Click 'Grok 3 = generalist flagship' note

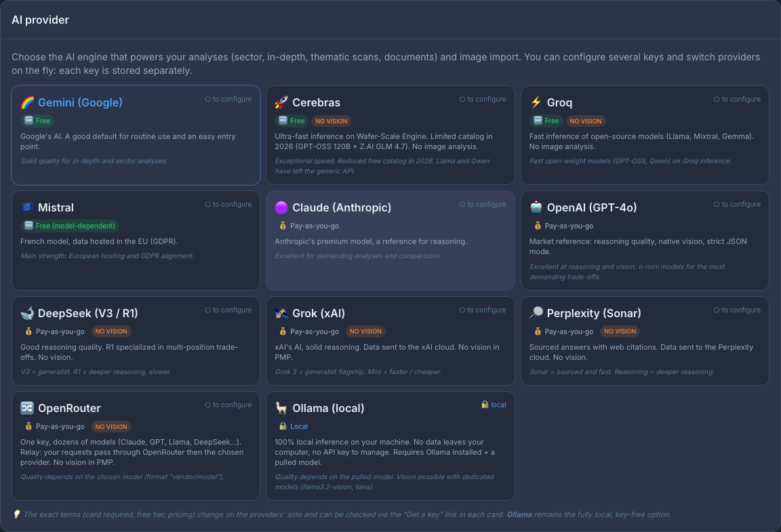(358, 371)
